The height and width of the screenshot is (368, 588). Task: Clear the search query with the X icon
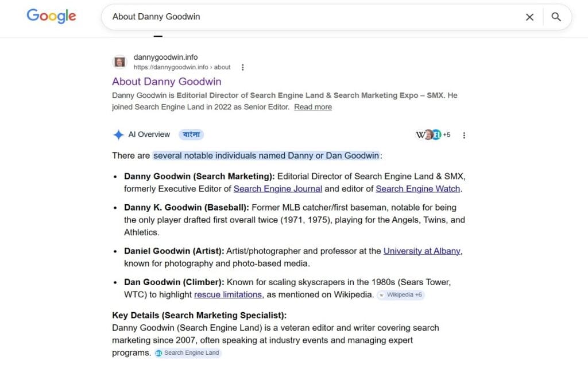pos(529,17)
